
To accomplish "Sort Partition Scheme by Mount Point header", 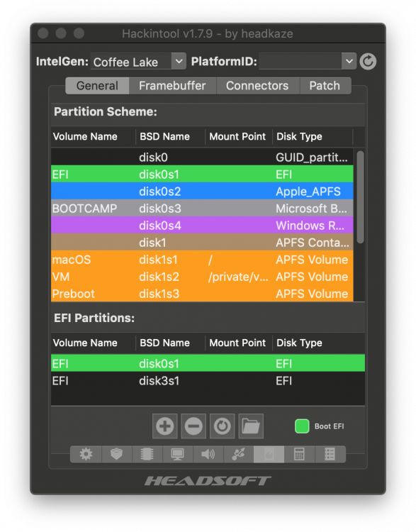I will [239, 137].
